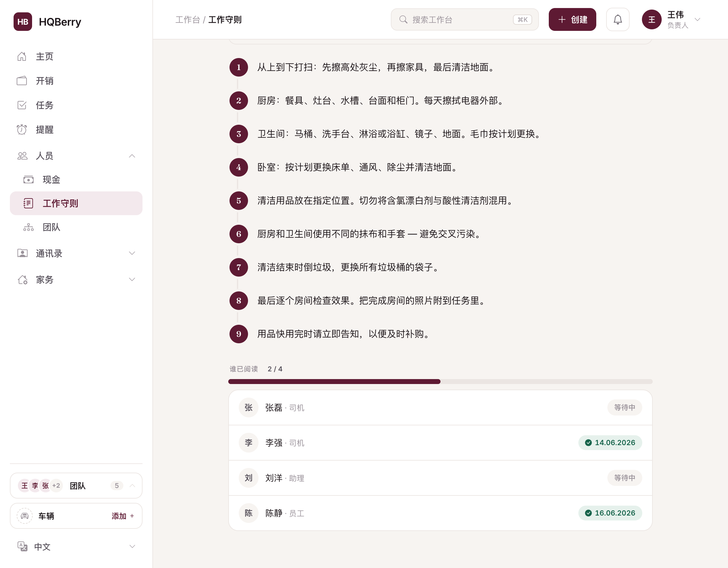Open 开销 in the sidebar
The image size is (728, 568).
tap(76, 81)
